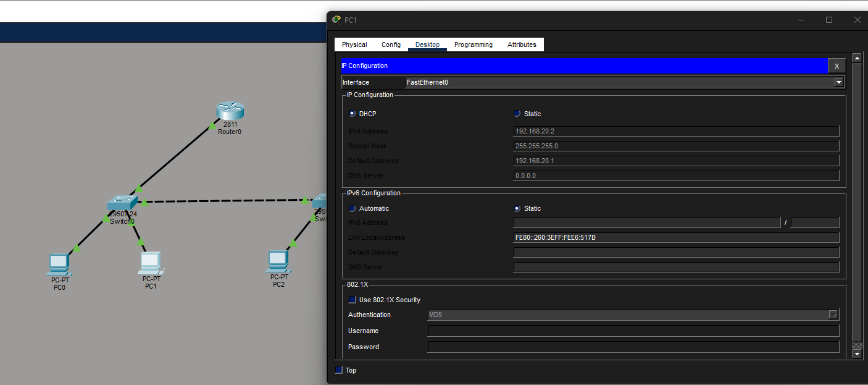Viewport: 868px width, 385px height.
Task: Select the IPv6 Automatic radio button
Action: (x=353, y=209)
